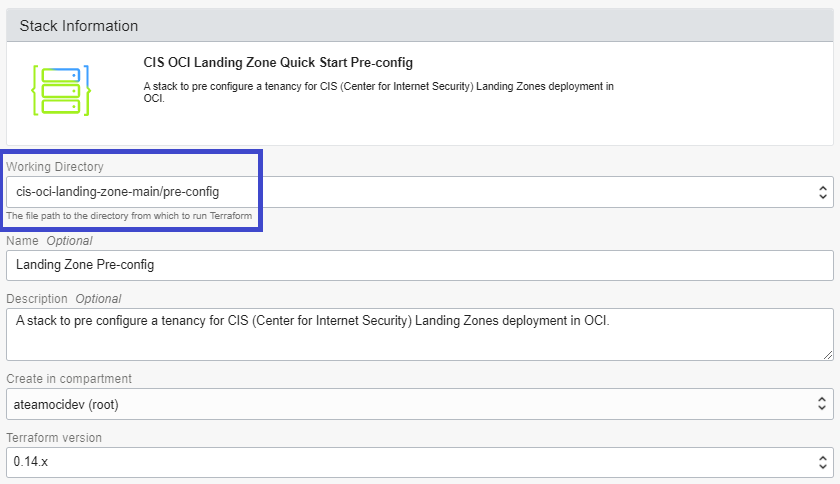
Task: Click the Create in compartment label
Action: click(69, 379)
